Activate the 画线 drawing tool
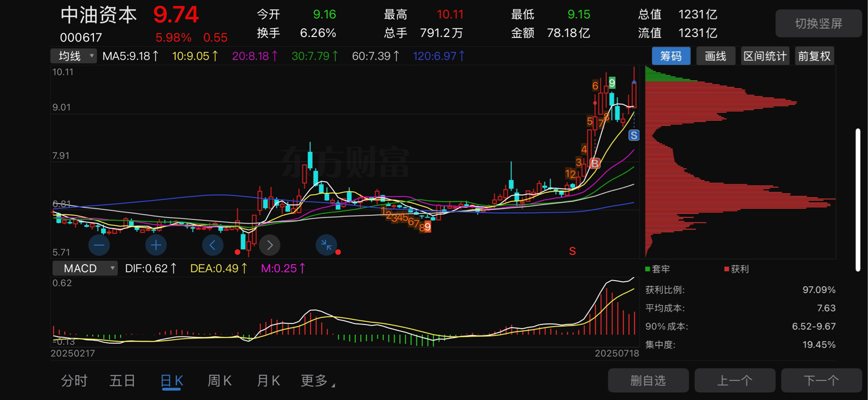Viewport: 868px width, 400px height. click(716, 56)
